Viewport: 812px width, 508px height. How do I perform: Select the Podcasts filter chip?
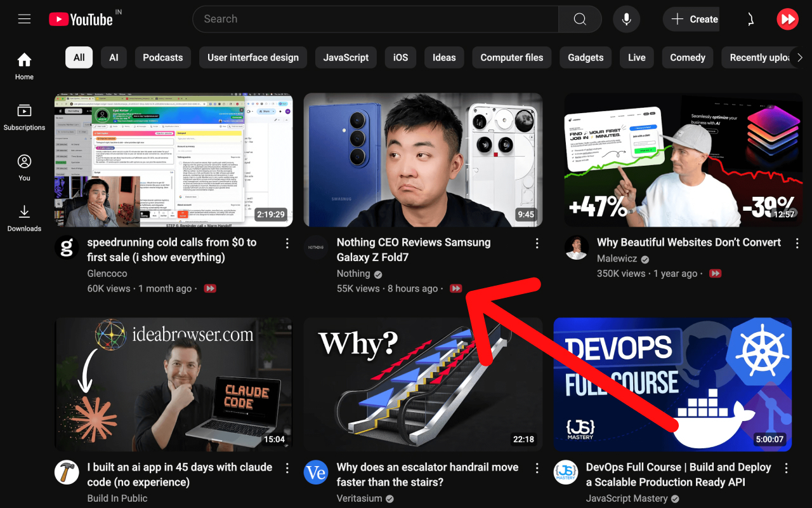tap(162, 57)
